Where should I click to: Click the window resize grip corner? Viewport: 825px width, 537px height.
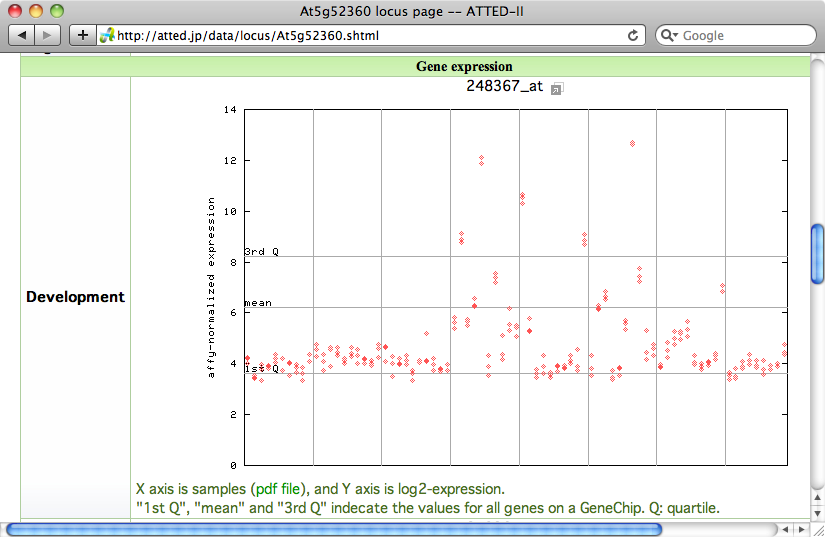tap(816, 529)
